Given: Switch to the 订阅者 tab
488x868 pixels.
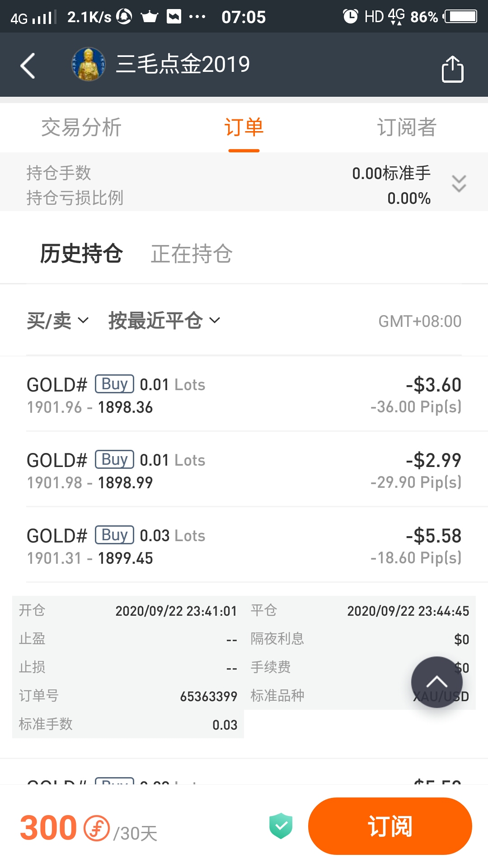Looking at the screenshot, I should (407, 127).
